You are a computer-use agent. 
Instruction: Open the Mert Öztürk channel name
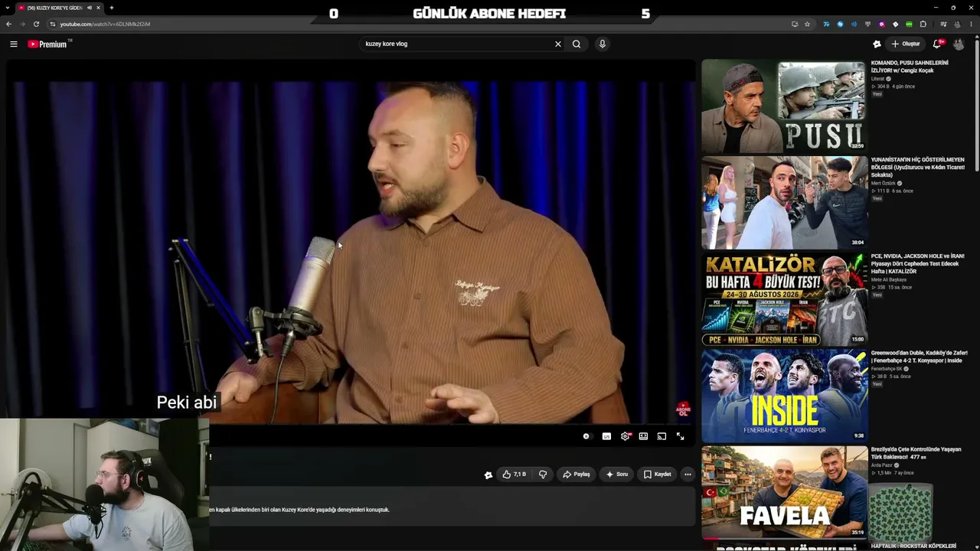[883, 184]
